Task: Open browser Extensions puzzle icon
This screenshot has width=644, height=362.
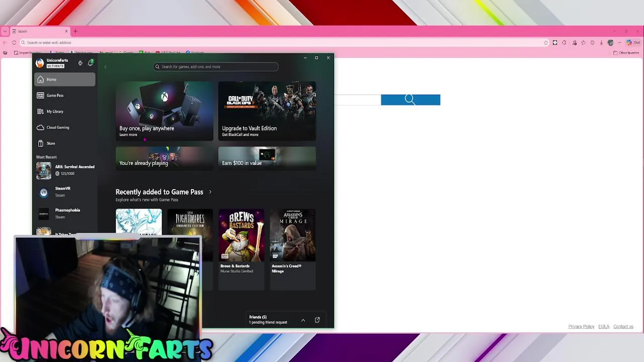Action: (x=564, y=43)
